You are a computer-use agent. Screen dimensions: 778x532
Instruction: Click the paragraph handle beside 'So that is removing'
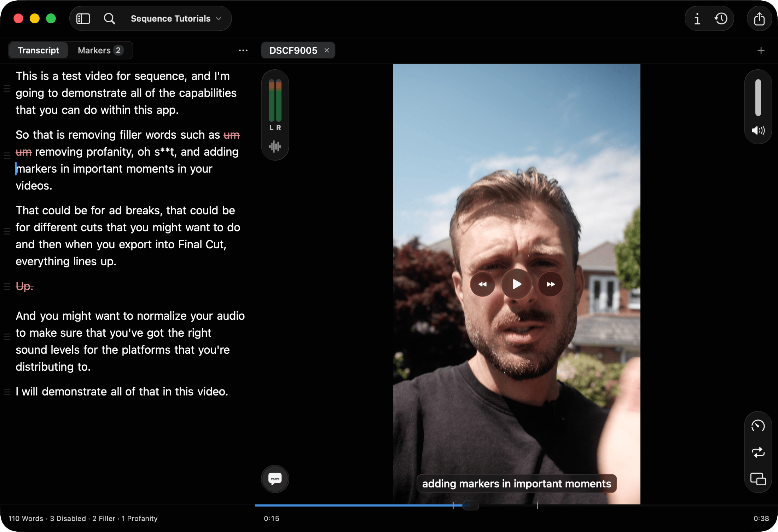7,156
